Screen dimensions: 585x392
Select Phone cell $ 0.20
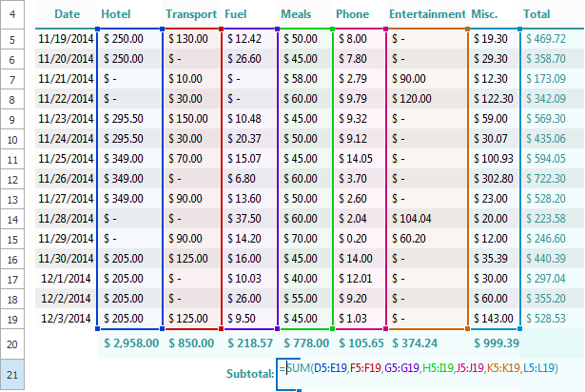click(x=353, y=239)
